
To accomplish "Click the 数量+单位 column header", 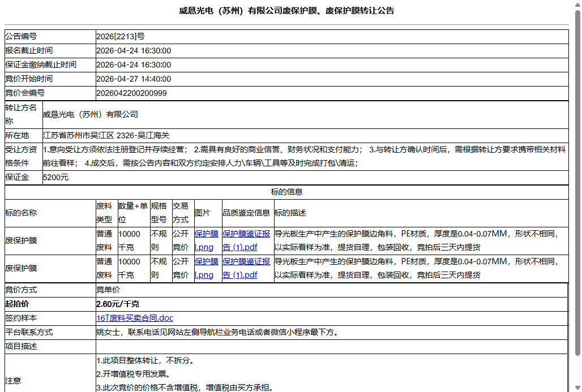I will 134,213.
